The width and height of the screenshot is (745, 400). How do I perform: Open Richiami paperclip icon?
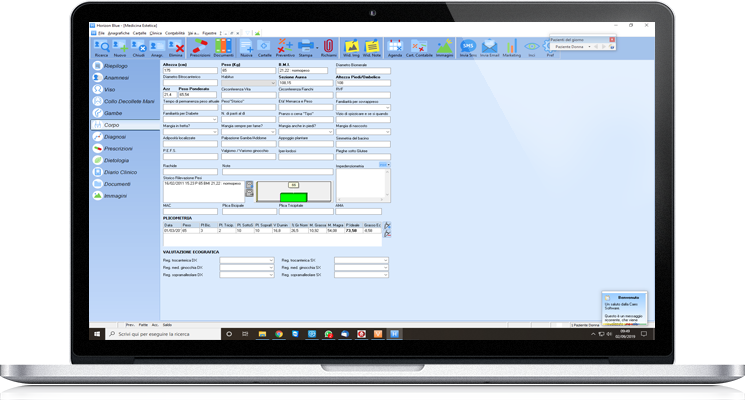tap(328, 48)
